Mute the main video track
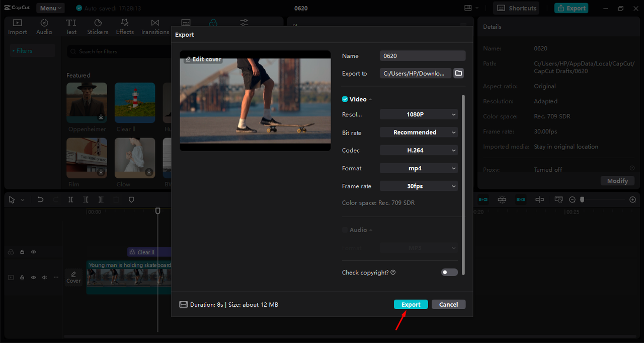Viewport: 644px width, 343px height. pyautogui.click(x=45, y=278)
